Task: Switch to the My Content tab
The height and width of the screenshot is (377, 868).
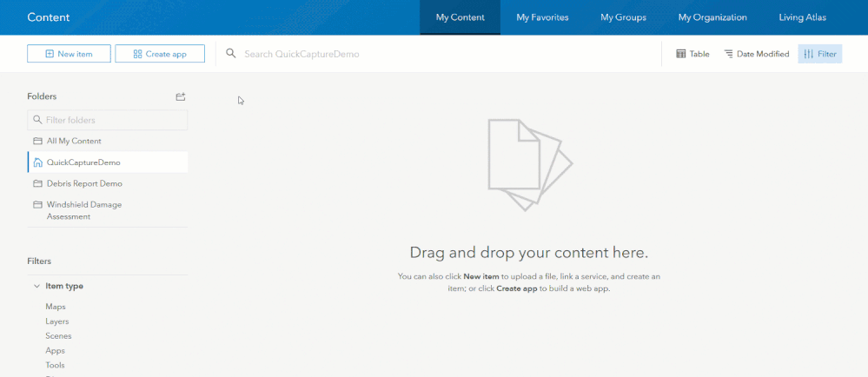Action: pyautogui.click(x=460, y=17)
